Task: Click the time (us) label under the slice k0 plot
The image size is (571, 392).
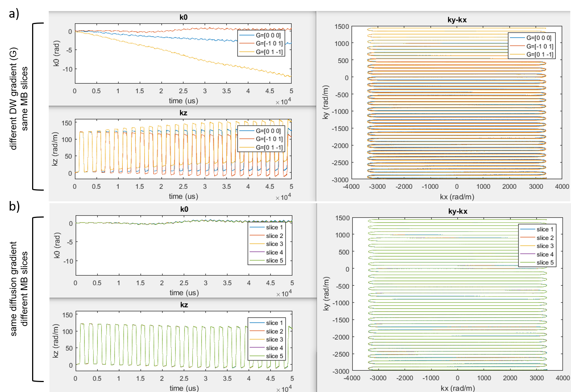Action: pos(184,293)
